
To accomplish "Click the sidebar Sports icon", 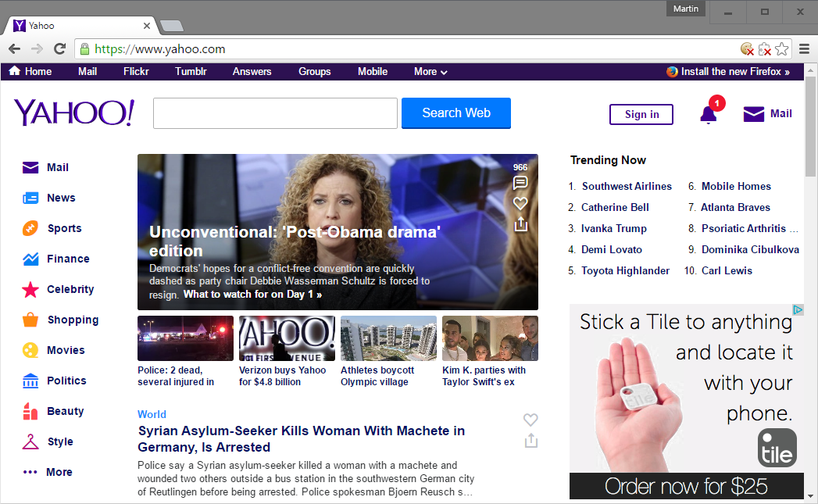I will click(30, 228).
